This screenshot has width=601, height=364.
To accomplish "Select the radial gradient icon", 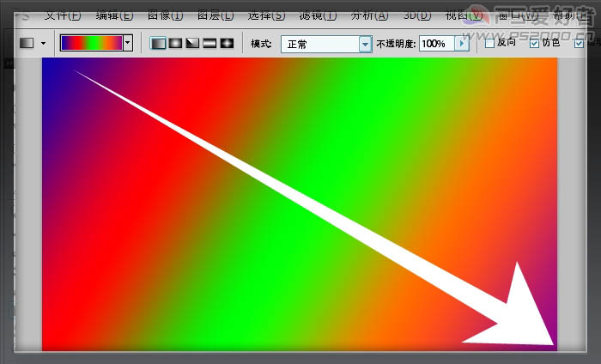I will click(x=176, y=43).
